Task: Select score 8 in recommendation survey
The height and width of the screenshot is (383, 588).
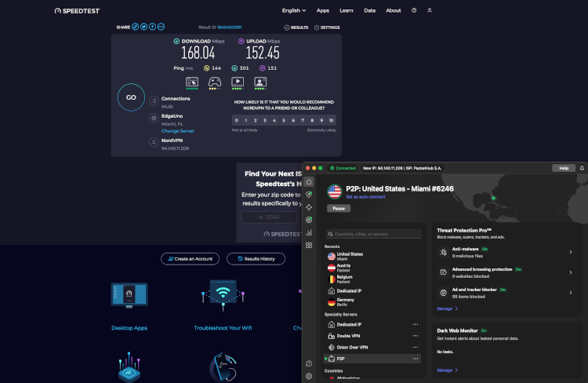Action: coord(312,120)
